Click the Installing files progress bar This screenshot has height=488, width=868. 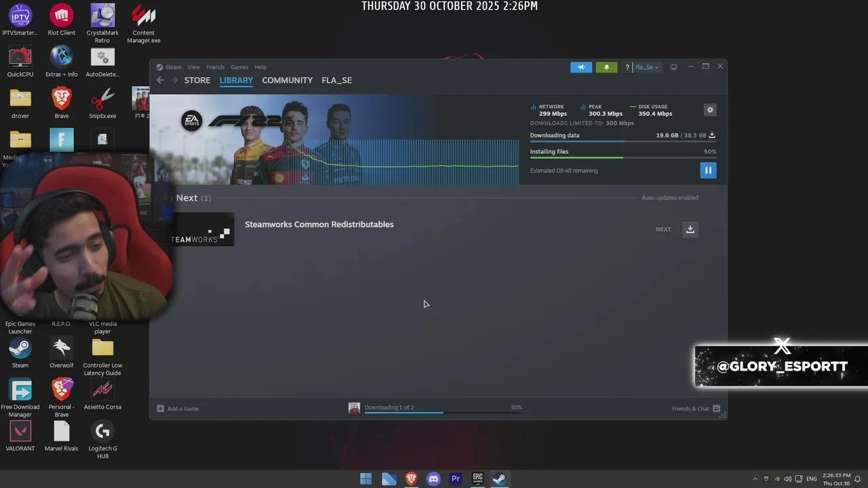coord(623,158)
